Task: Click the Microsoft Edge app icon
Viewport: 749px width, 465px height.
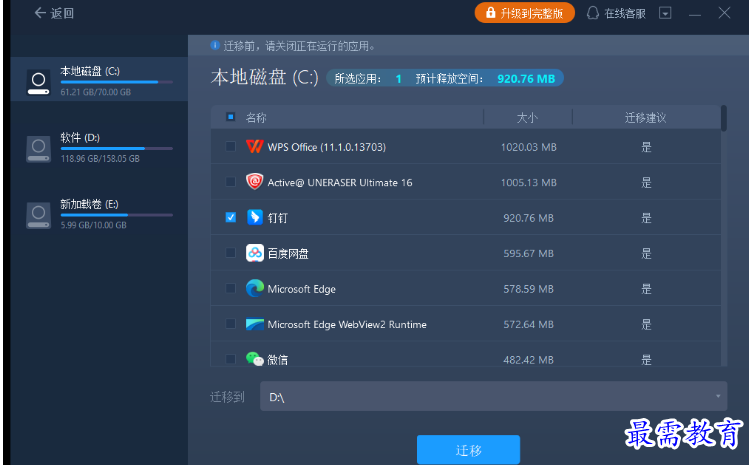Action: click(x=255, y=288)
